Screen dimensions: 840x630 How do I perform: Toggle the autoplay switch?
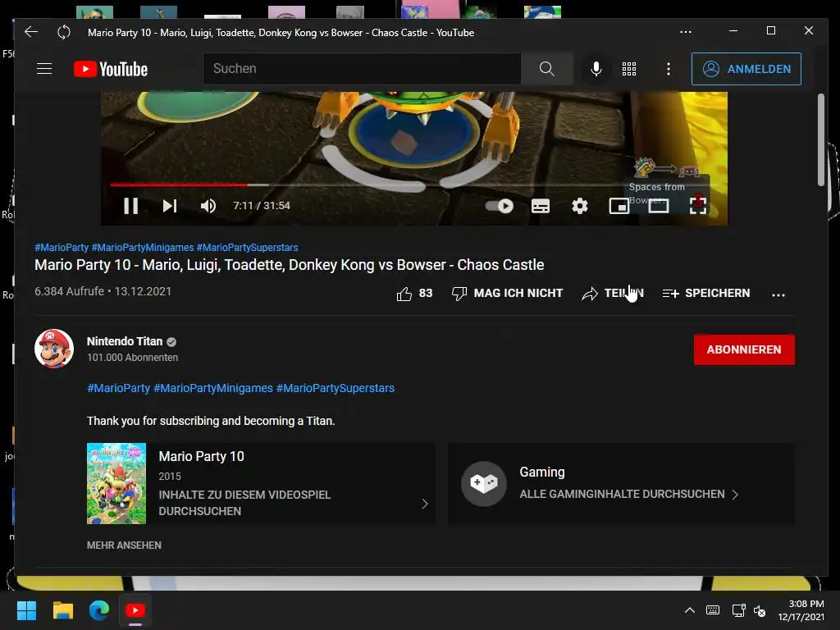(x=500, y=206)
